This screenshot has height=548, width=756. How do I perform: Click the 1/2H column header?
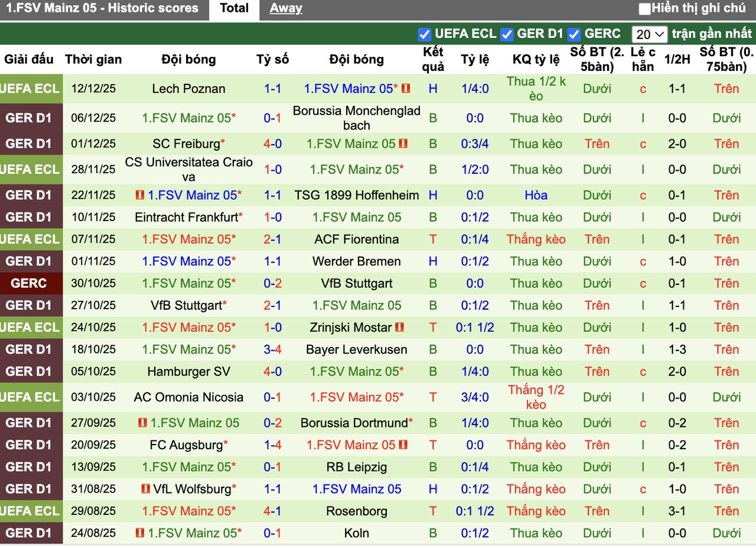677,59
